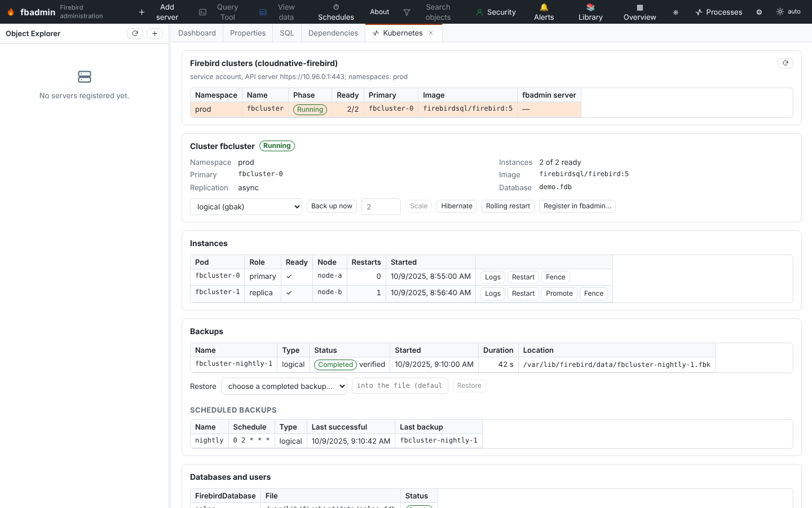Select the fbcluster row in the prod namespace
Screen dimensions: 812x508
click(x=386, y=110)
